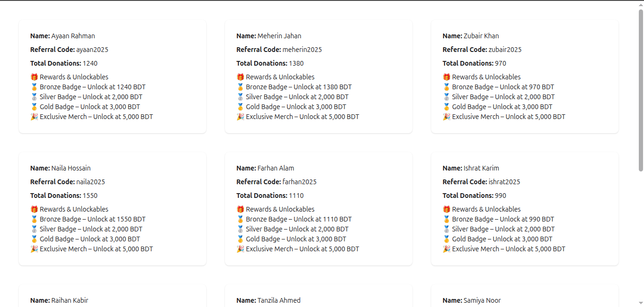Click the name Samiya Noor
The image size is (644, 307).
482,300
